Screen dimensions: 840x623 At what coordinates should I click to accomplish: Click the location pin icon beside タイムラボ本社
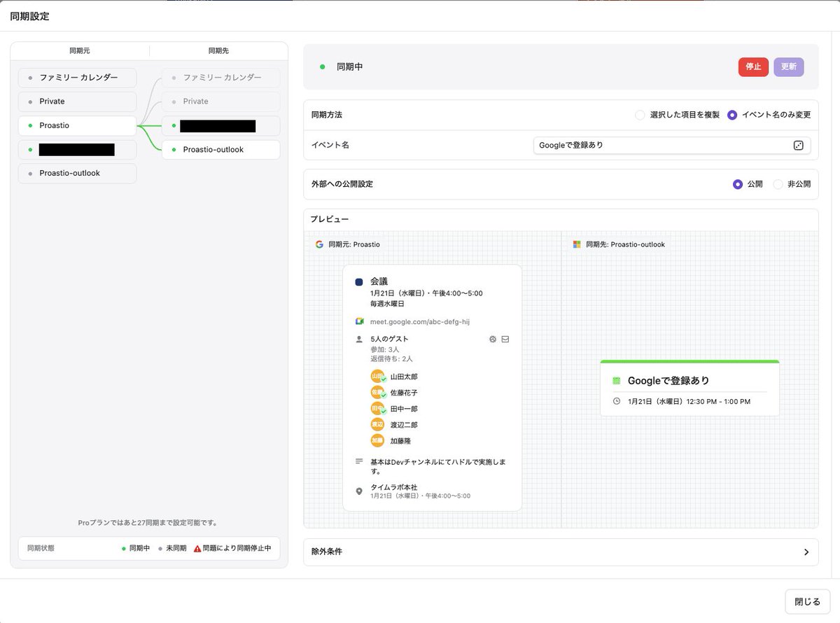(359, 491)
